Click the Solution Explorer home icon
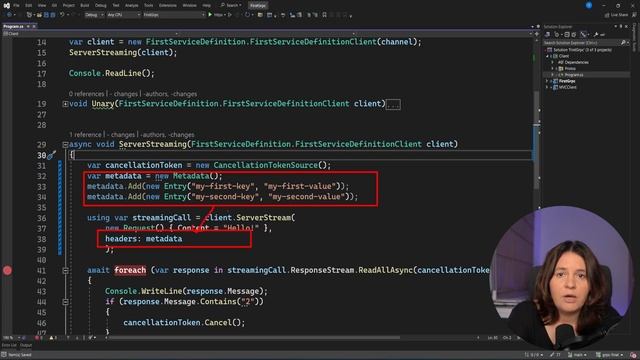The image size is (640, 360). tap(548, 35)
